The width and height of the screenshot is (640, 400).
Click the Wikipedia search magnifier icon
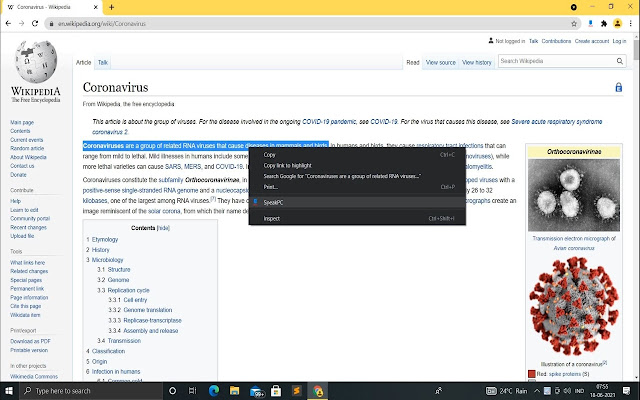[x=620, y=61]
